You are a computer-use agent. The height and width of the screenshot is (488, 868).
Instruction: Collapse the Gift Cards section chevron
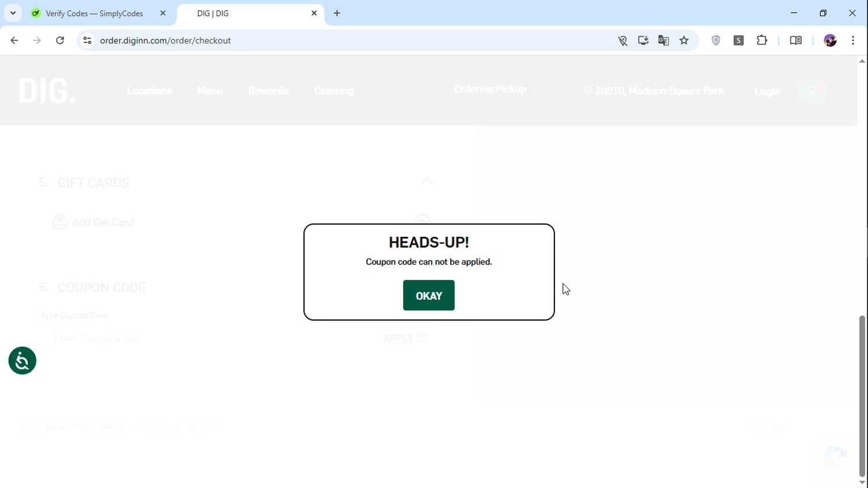pos(427,181)
